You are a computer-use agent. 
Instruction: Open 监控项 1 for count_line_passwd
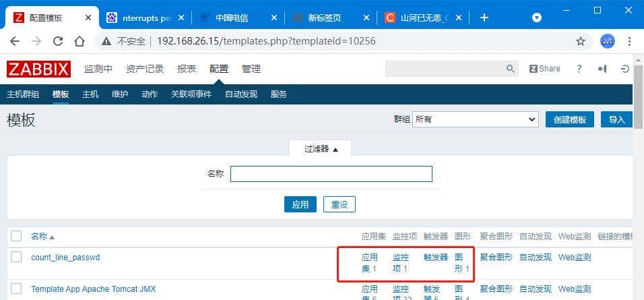(x=400, y=263)
